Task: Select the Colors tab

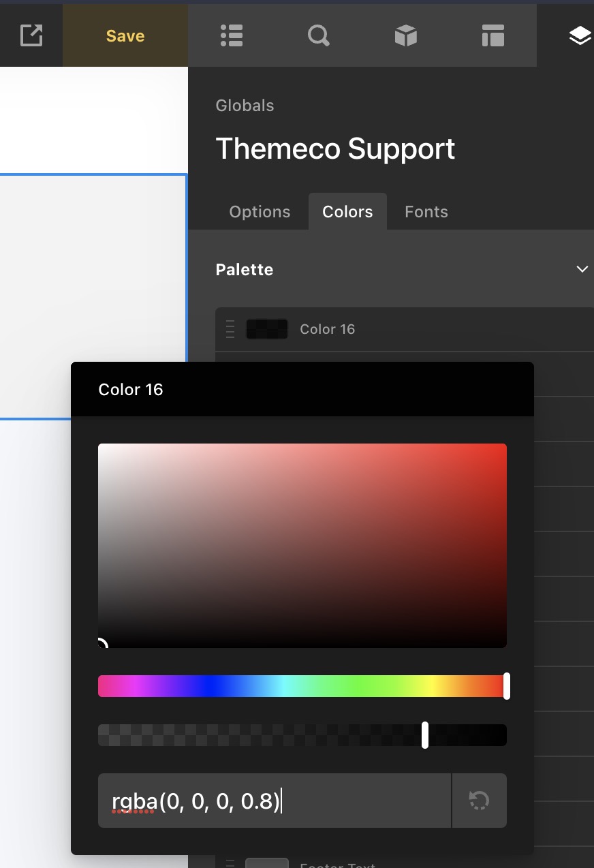Action: pyautogui.click(x=347, y=212)
